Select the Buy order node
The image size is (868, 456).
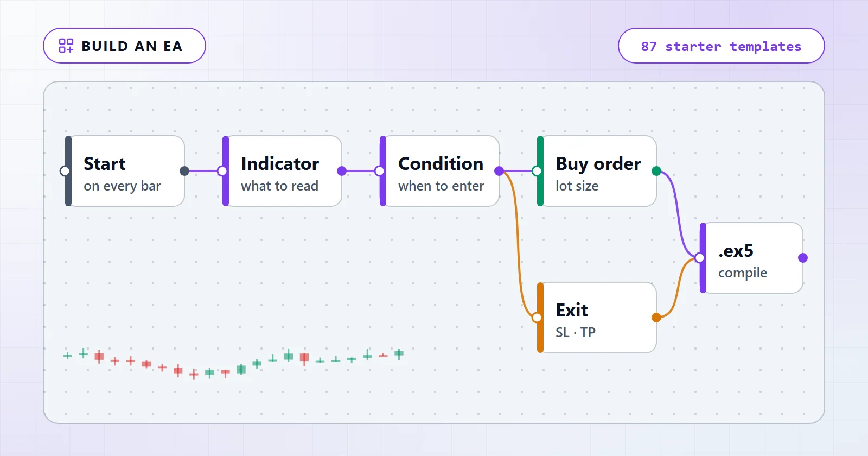point(597,171)
